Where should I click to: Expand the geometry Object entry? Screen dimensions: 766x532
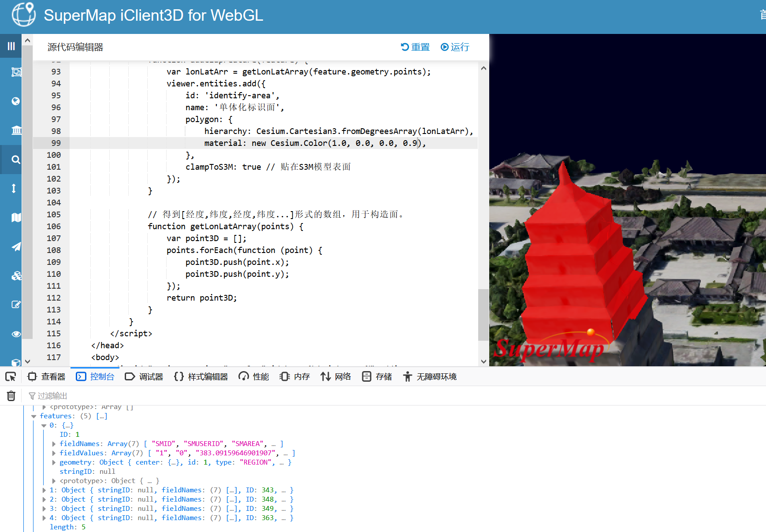tap(54, 462)
